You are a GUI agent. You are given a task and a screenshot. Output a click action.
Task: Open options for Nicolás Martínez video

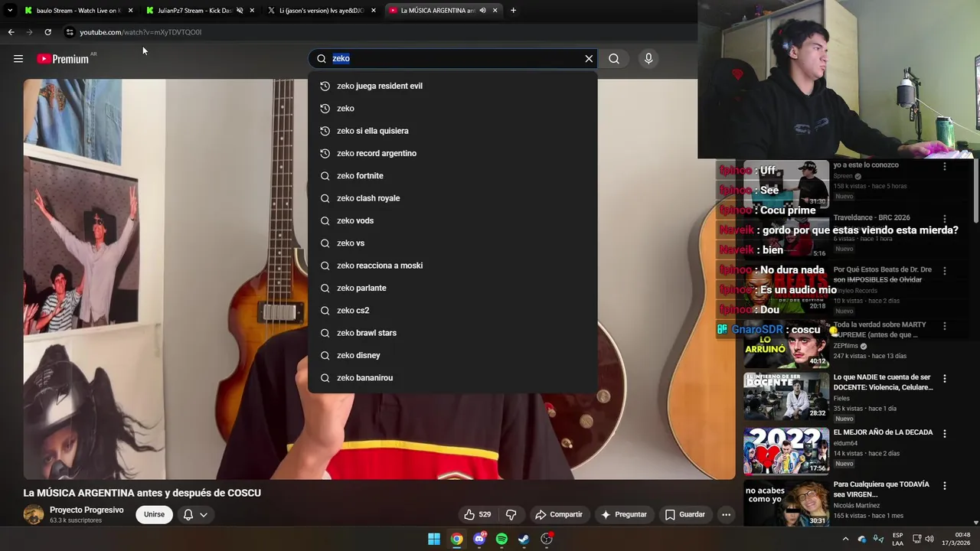coord(945,486)
